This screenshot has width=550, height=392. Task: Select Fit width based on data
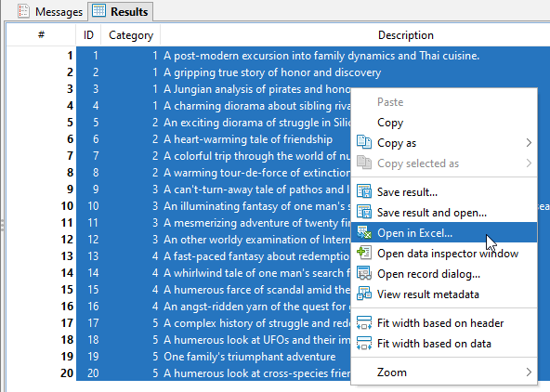[444, 344]
